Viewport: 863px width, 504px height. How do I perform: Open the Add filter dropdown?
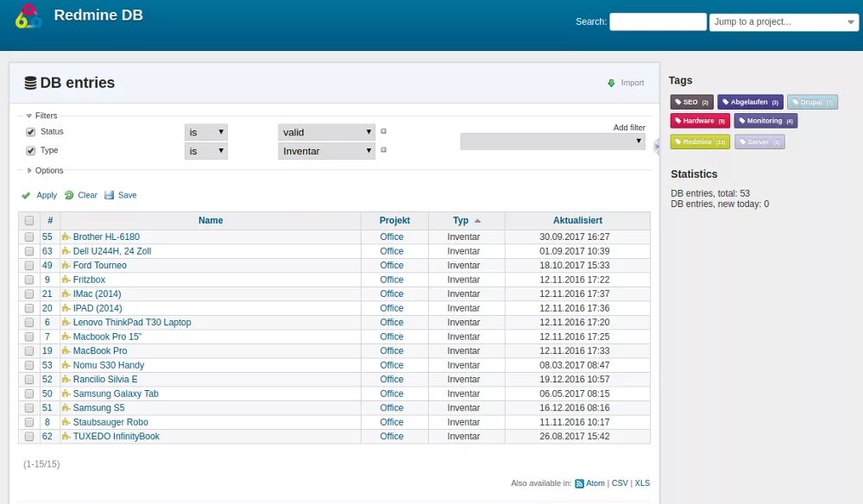(552, 141)
